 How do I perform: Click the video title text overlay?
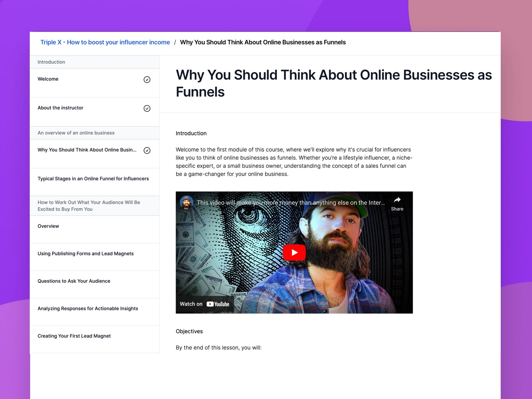click(x=290, y=203)
